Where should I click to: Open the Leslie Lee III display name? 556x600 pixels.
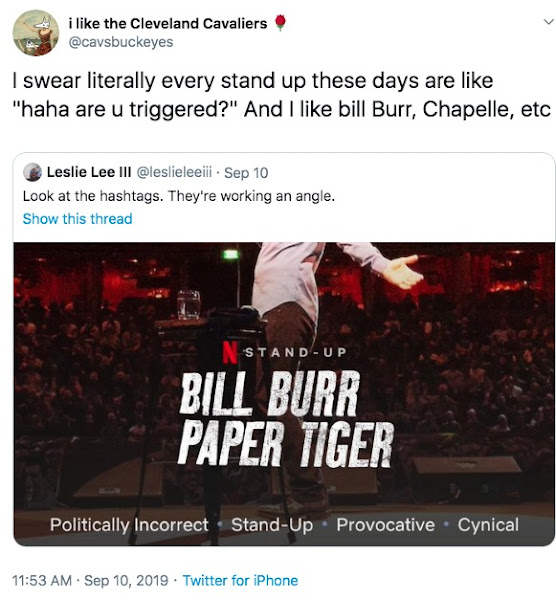click(89, 173)
